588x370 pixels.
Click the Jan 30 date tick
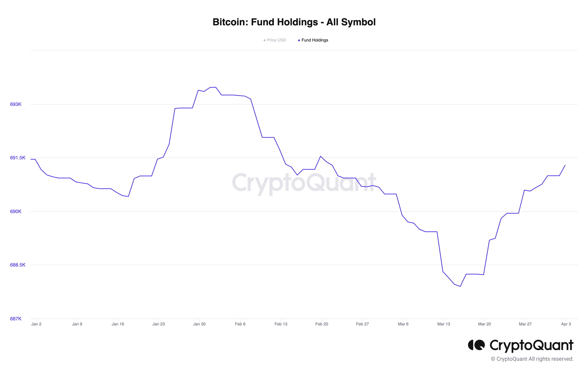click(199, 324)
